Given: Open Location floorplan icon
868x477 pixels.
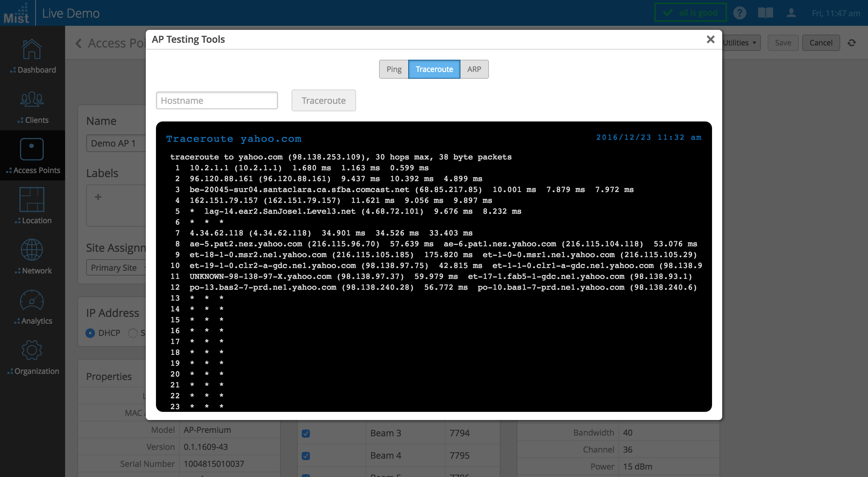Looking at the screenshot, I should 32,199.
